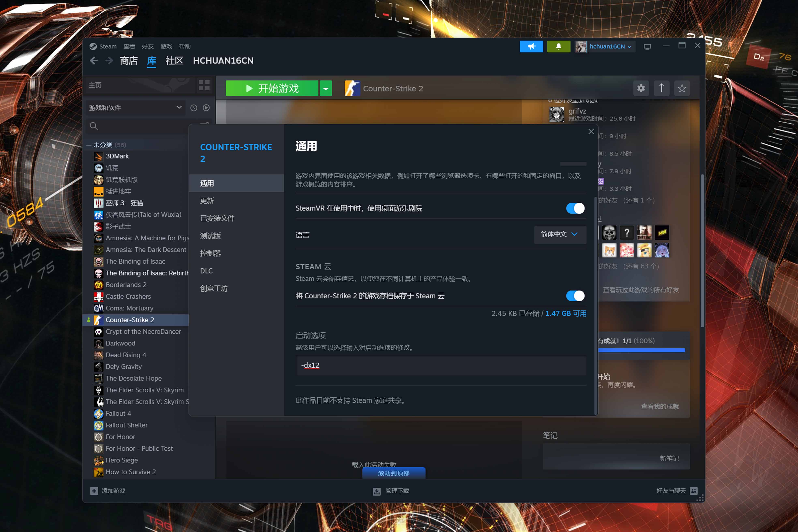798x532 pixels.
Task: Switch library to grid view icon
Action: (204, 85)
